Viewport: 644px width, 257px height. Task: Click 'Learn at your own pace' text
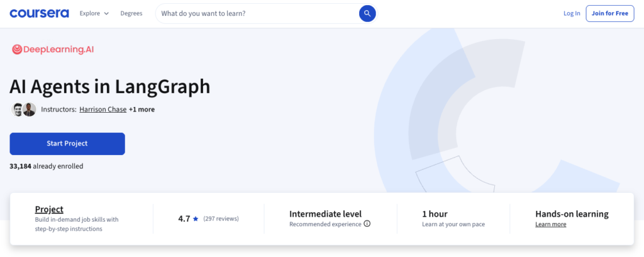(453, 224)
